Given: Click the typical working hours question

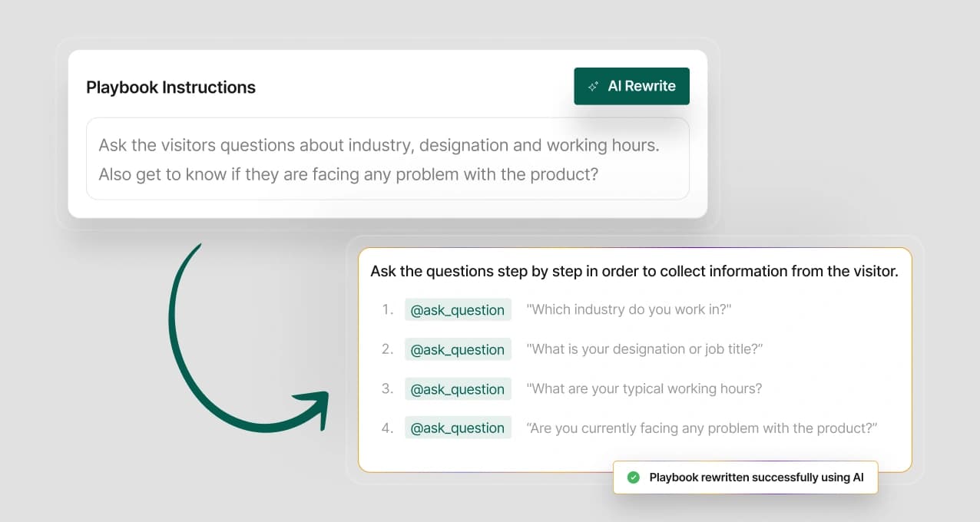Looking at the screenshot, I should (644, 389).
